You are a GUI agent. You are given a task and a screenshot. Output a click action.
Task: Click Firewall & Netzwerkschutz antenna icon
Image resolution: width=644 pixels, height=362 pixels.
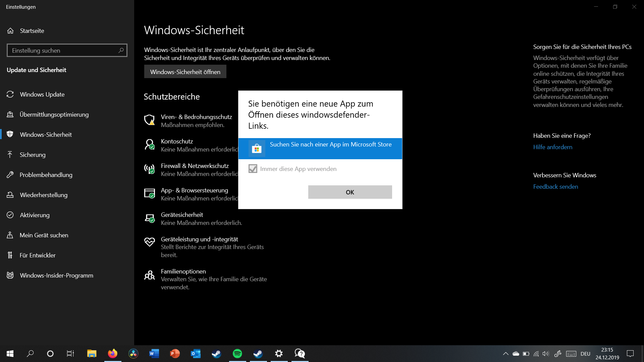150,169
